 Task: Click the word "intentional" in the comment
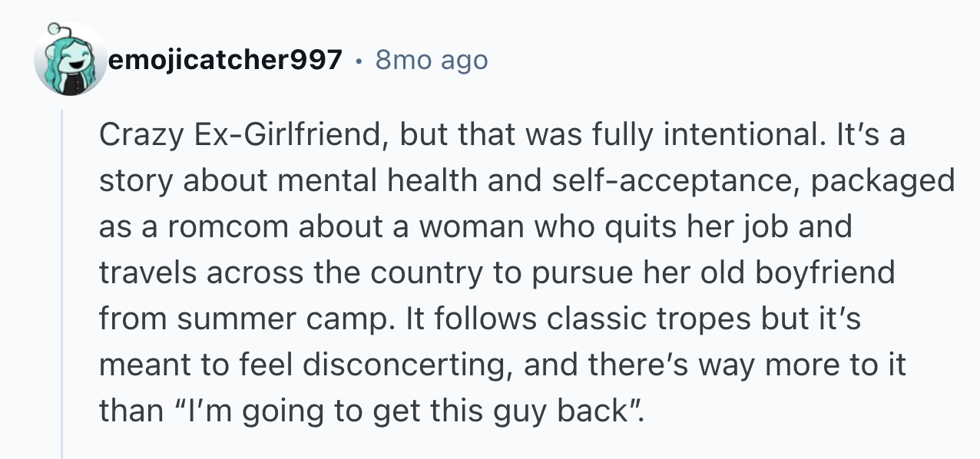(x=737, y=136)
